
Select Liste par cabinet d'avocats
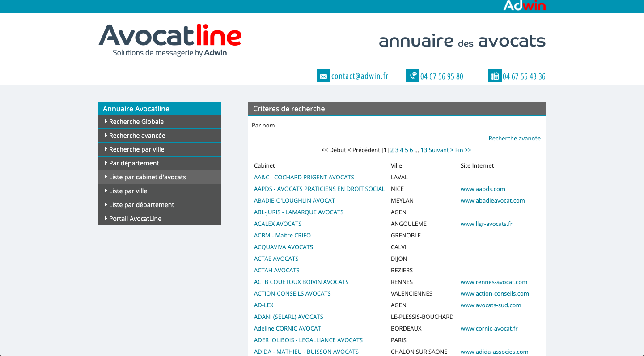pyautogui.click(x=160, y=177)
